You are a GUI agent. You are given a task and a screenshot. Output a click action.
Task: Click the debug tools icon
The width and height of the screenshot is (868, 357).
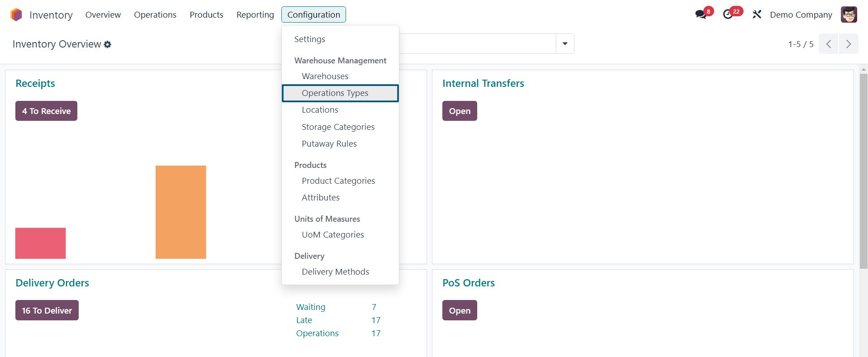pos(757,14)
